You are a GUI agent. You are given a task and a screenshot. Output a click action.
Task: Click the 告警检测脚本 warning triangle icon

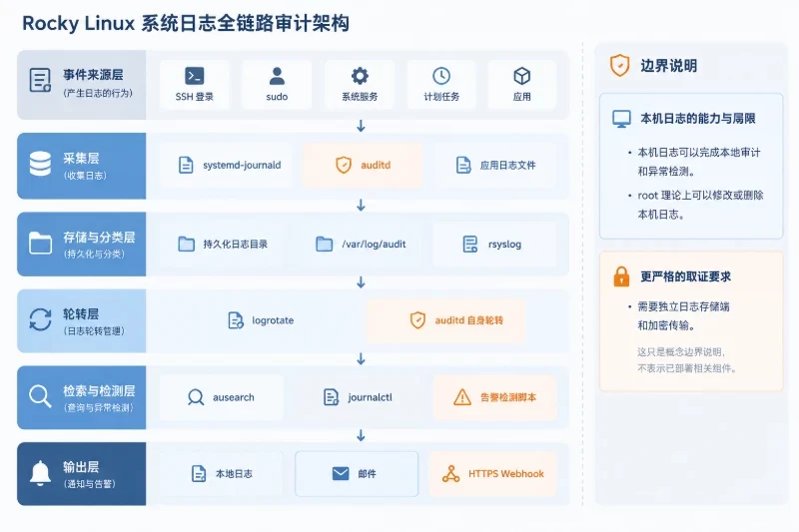pyautogui.click(x=462, y=397)
